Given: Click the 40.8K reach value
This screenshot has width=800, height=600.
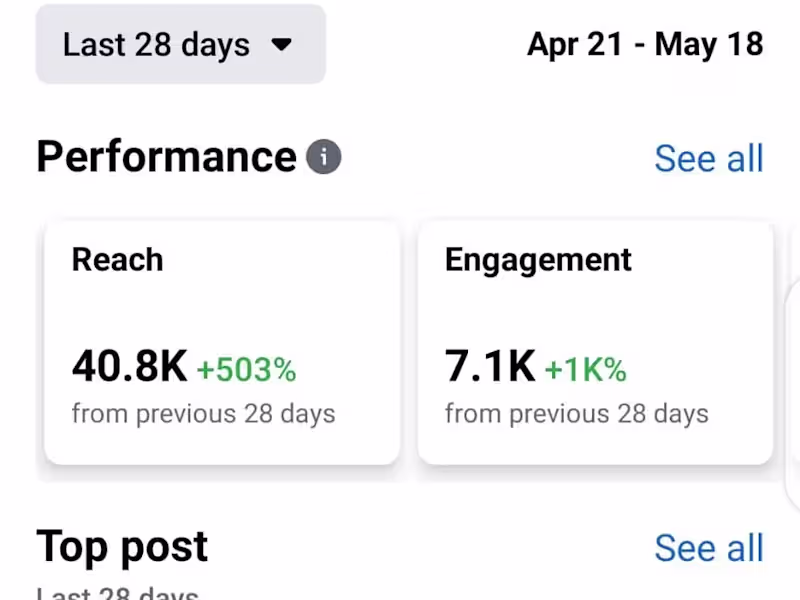Looking at the screenshot, I should pyautogui.click(x=129, y=368).
